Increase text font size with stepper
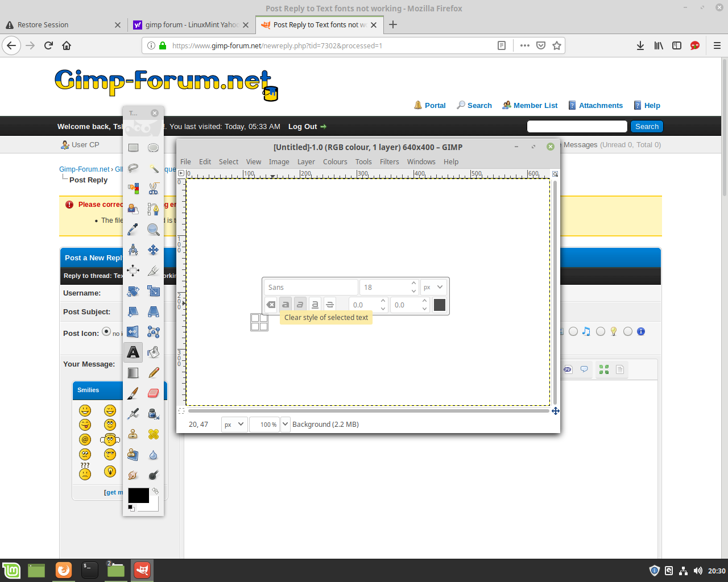728x582 pixels. (413, 284)
